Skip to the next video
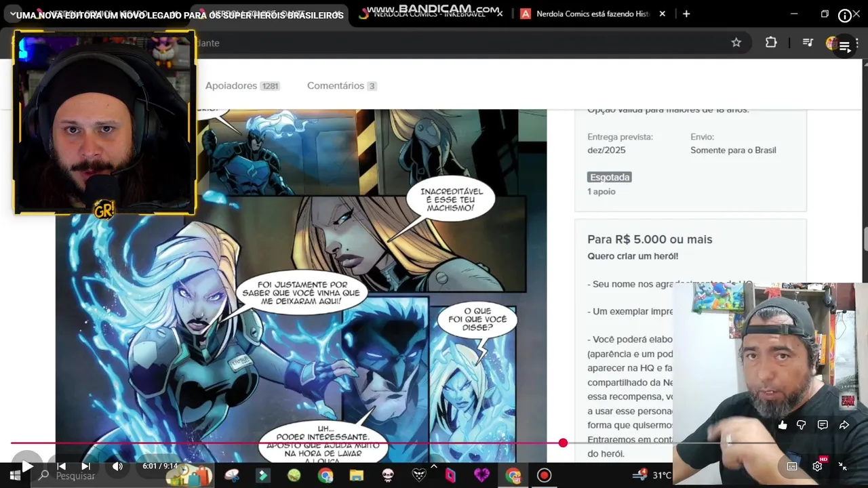Image resolution: width=868 pixels, height=488 pixels. coord(85,466)
